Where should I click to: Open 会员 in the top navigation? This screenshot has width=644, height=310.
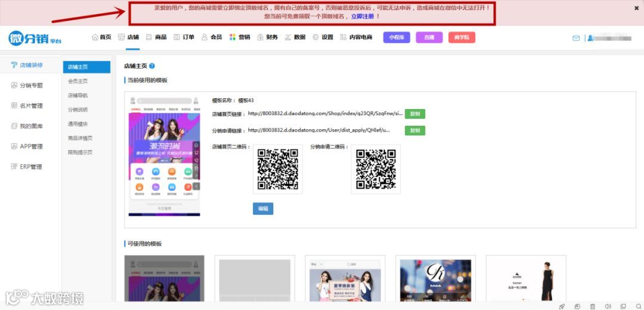(212, 37)
